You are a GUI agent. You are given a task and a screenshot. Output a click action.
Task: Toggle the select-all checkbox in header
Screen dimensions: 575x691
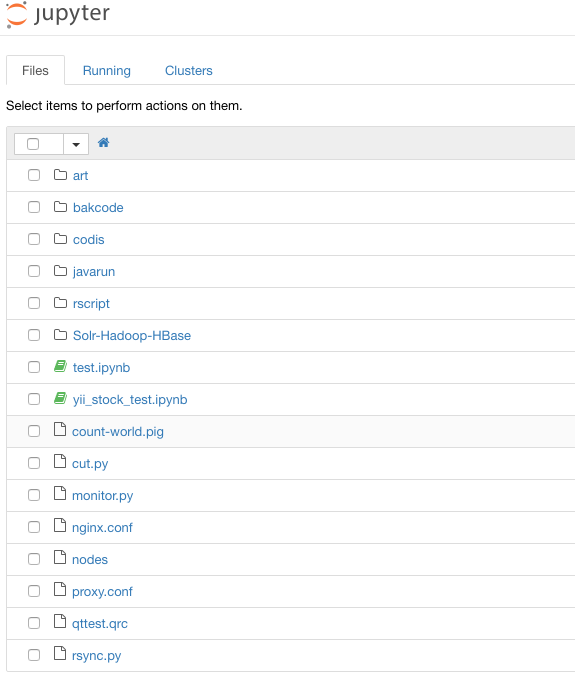pyautogui.click(x=33, y=144)
